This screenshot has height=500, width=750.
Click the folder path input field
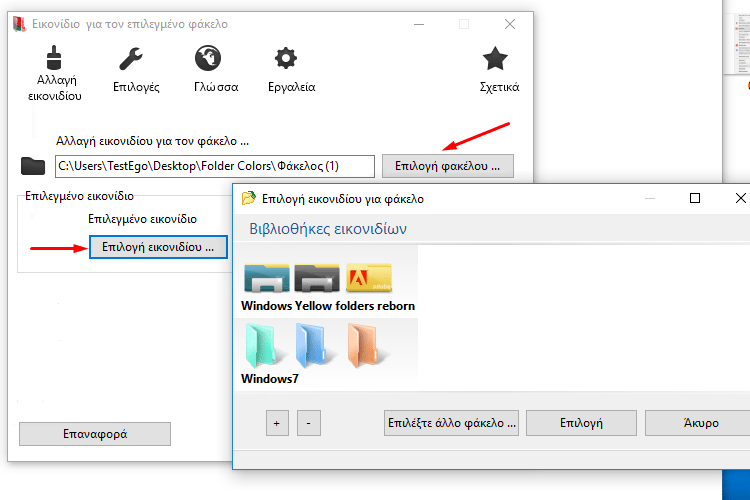[x=215, y=166]
